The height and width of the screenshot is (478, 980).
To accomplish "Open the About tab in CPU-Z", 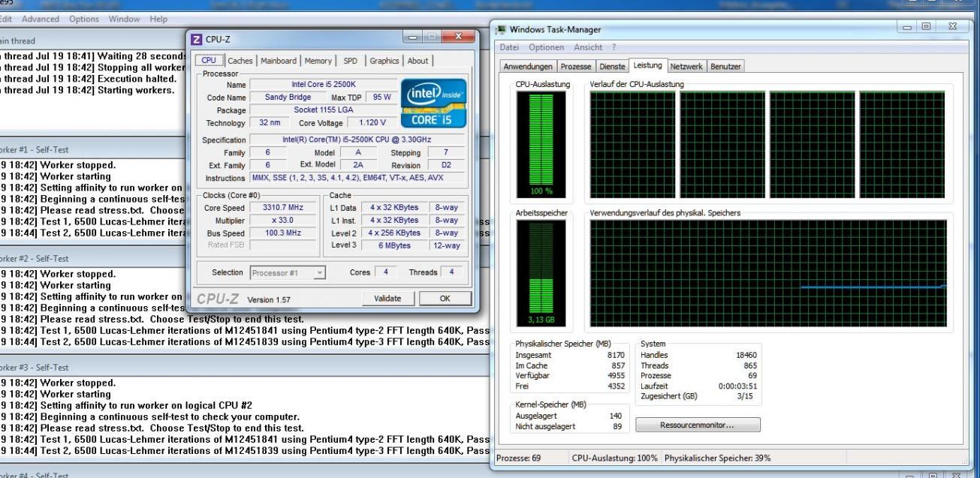I will (418, 61).
